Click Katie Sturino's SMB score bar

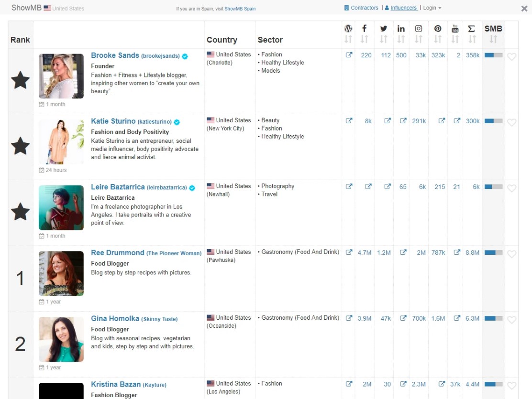coord(493,121)
